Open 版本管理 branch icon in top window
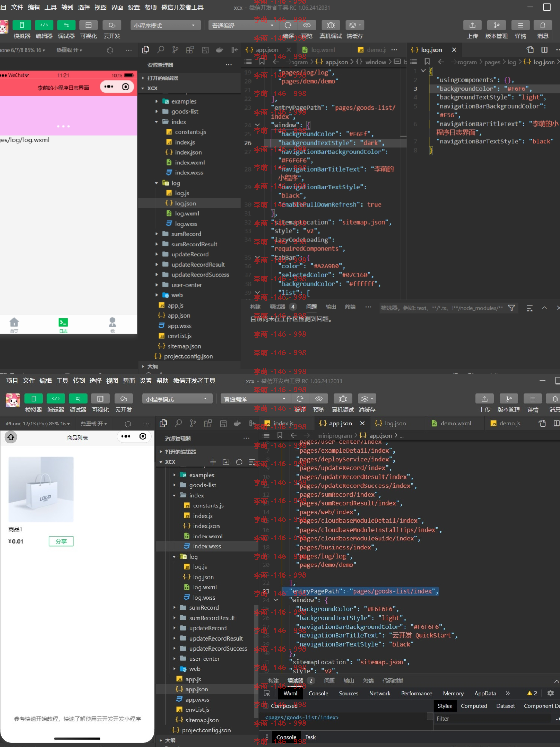Viewport: 560px width, 747px height. click(x=496, y=25)
